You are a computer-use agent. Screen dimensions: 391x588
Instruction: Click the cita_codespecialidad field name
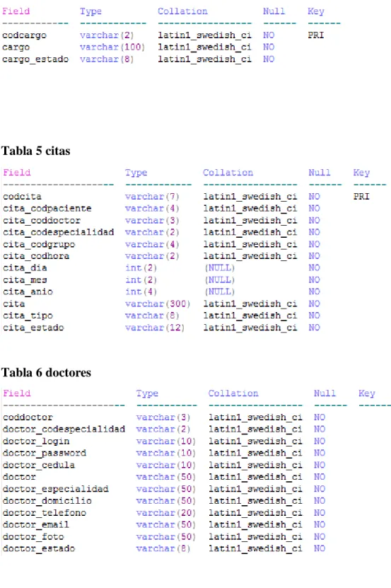(x=59, y=233)
